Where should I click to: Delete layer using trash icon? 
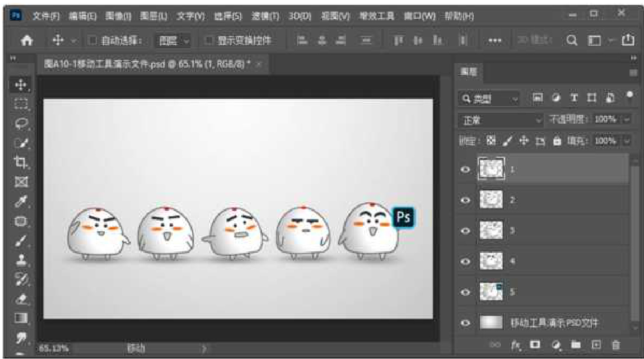[x=616, y=345]
